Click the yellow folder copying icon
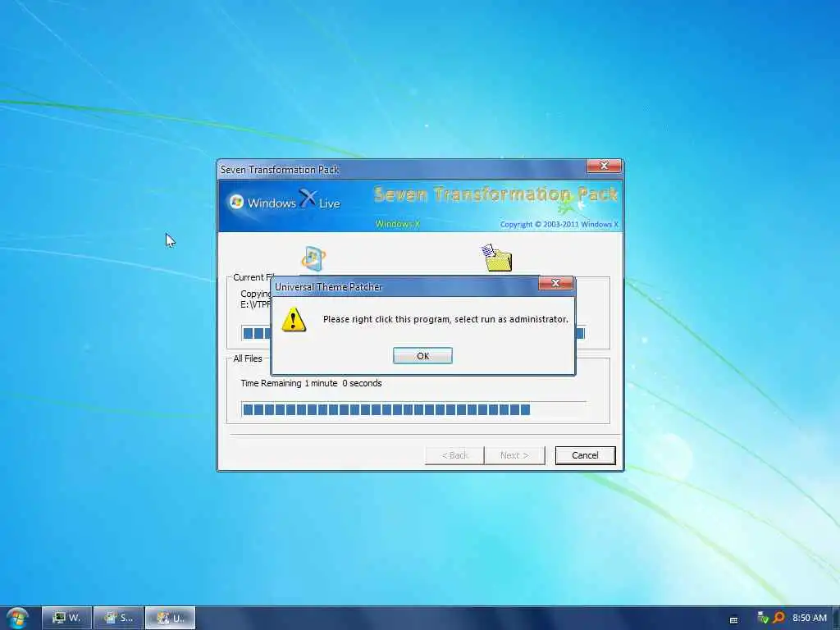The image size is (840, 630). [x=496, y=258]
